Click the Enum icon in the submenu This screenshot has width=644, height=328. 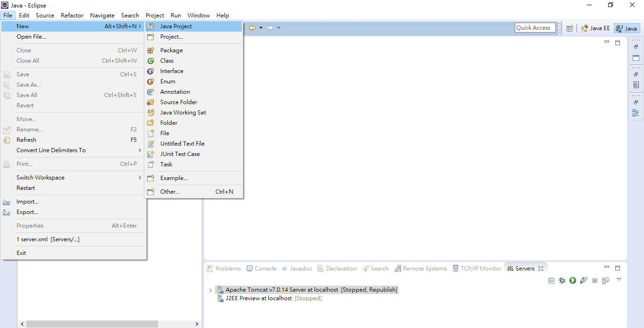tap(151, 82)
